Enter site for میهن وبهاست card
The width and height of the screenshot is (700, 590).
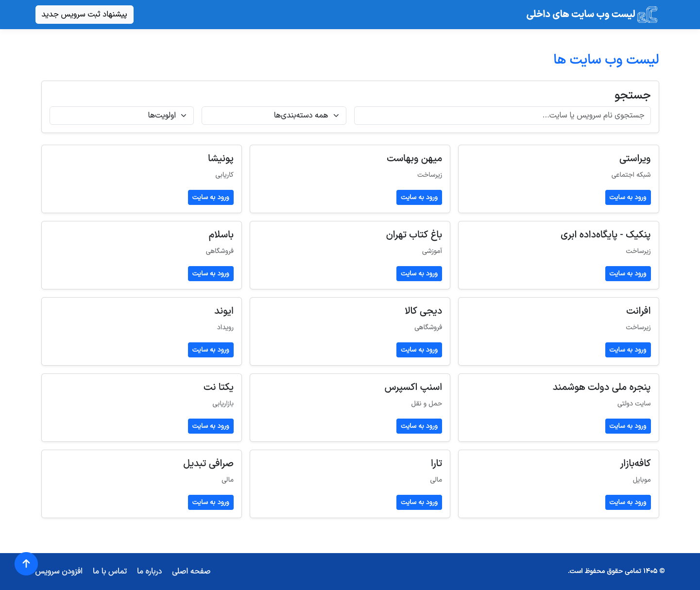[x=419, y=197]
